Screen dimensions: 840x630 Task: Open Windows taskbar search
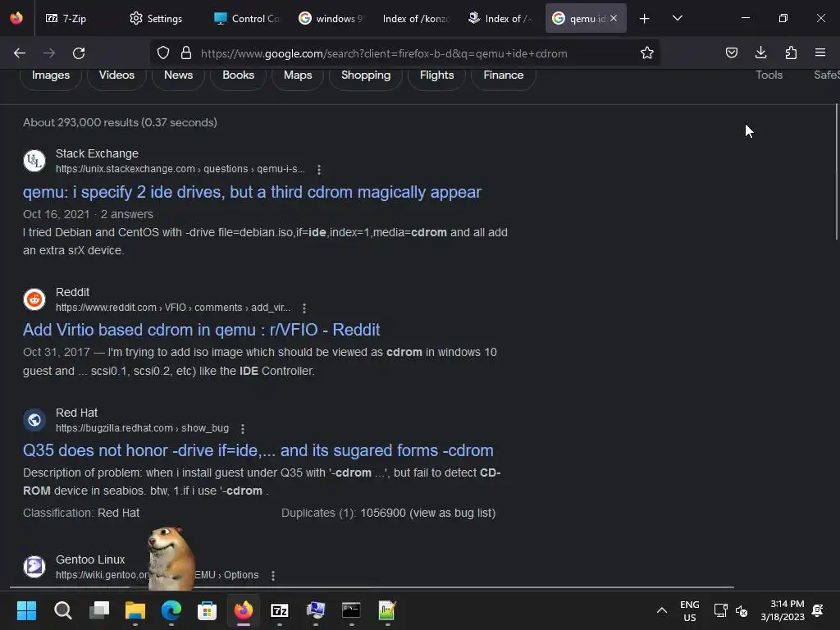click(x=62, y=610)
